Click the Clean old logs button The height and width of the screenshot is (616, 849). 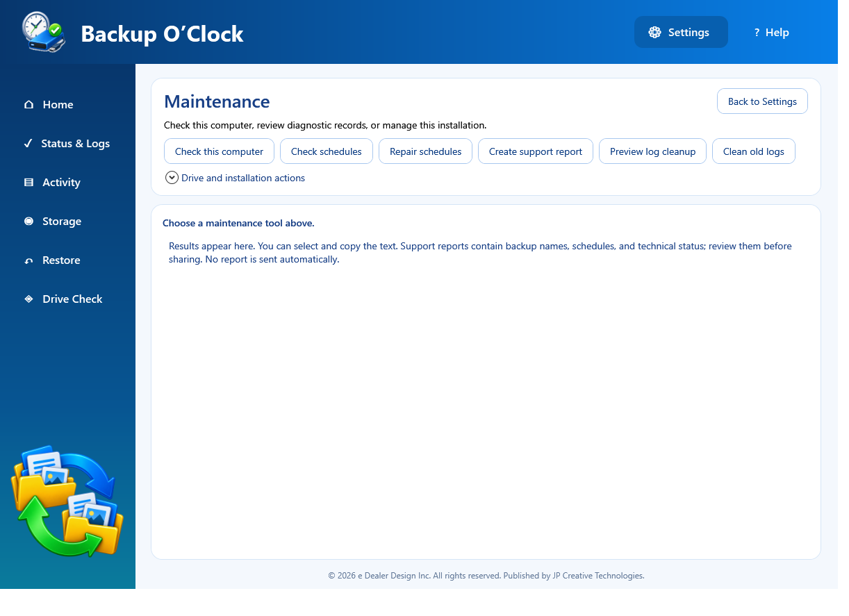click(754, 151)
